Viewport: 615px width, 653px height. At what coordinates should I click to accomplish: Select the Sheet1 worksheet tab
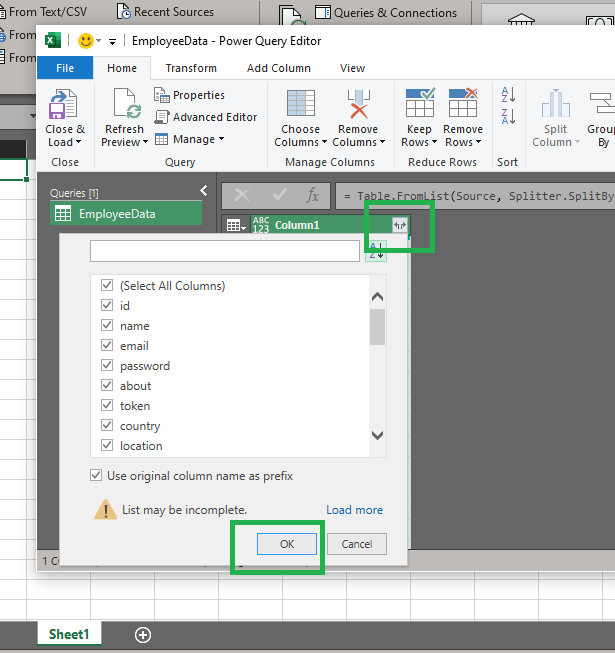[69, 634]
